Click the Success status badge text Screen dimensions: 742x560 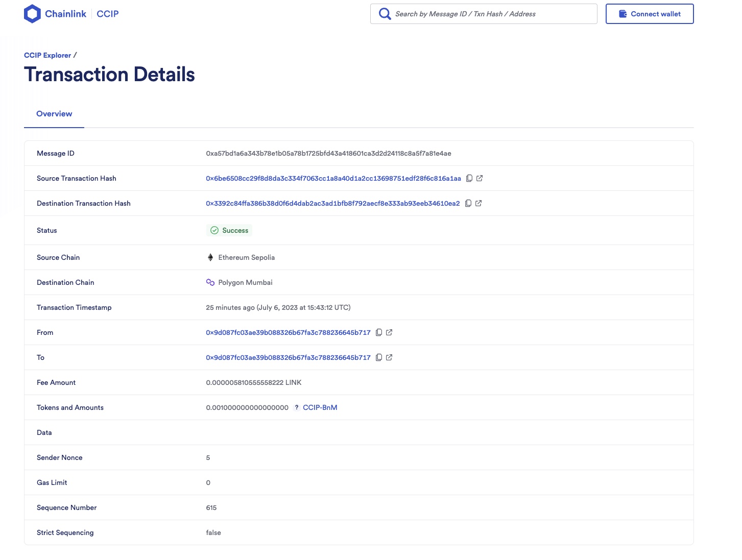click(235, 230)
